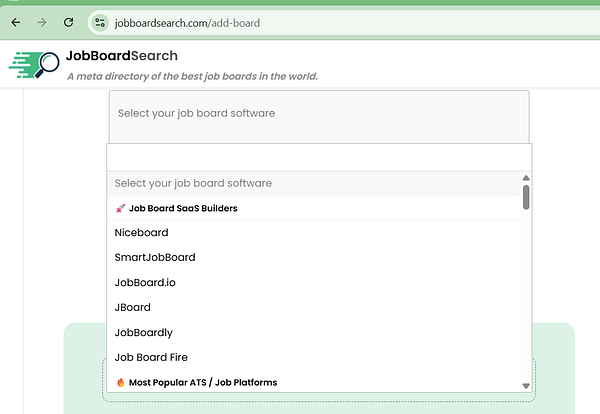Click the job board software select box
This screenshot has height=414, width=600.
pyautogui.click(x=319, y=117)
